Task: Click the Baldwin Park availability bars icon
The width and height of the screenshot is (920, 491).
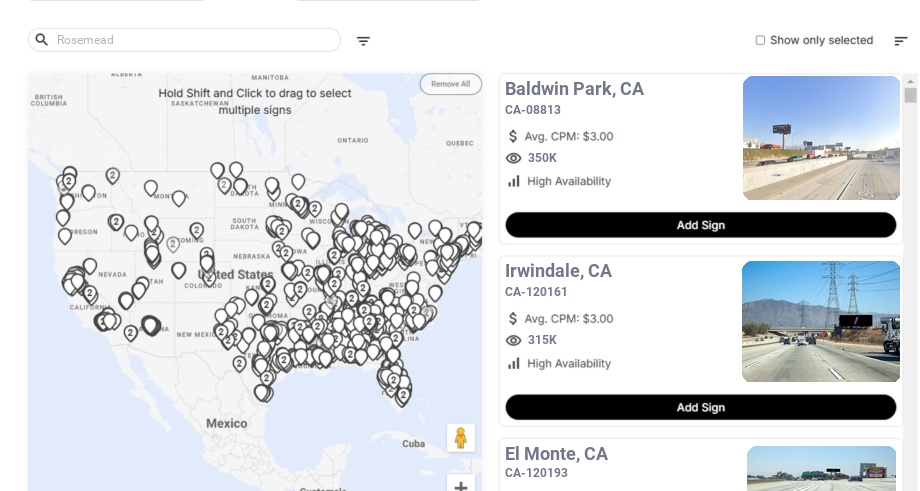Action: [x=513, y=181]
